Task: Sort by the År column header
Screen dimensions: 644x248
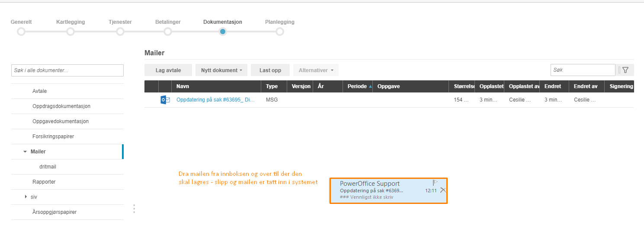Action: (328, 86)
